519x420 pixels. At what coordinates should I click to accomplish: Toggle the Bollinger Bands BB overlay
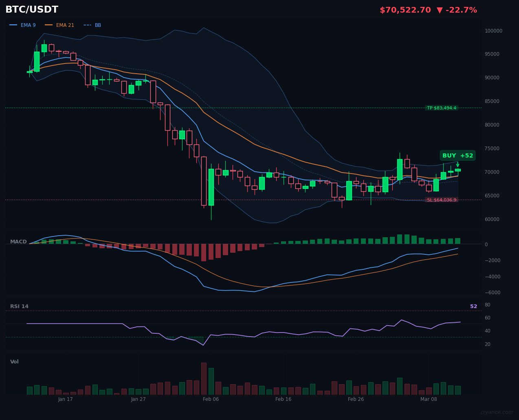[x=97, y=25]
